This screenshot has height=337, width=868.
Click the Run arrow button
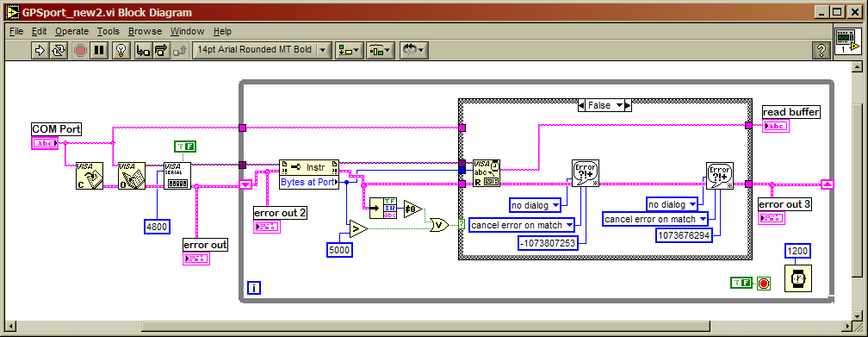[40, 51]
